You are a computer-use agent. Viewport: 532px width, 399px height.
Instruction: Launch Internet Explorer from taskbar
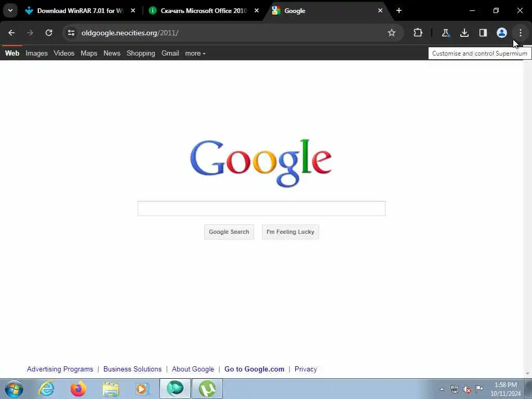[46, 389]
